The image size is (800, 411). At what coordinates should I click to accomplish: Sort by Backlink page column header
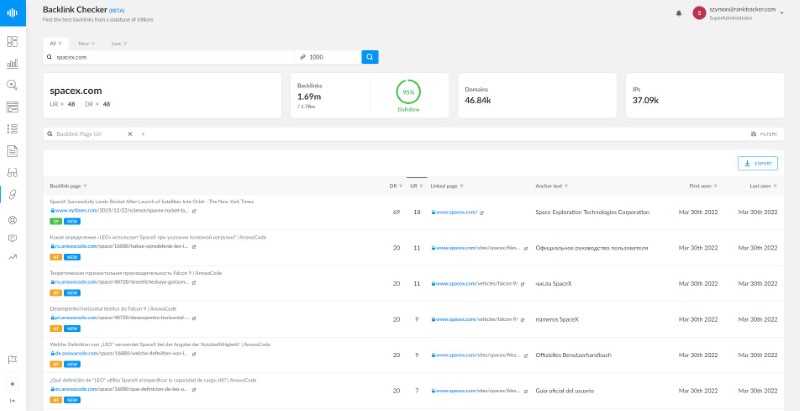point(68,186)
